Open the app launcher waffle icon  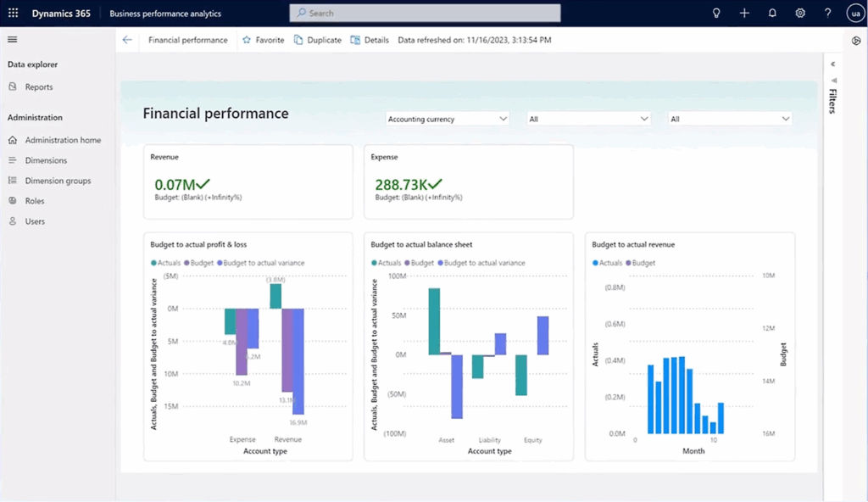click(x=12, y=13)
